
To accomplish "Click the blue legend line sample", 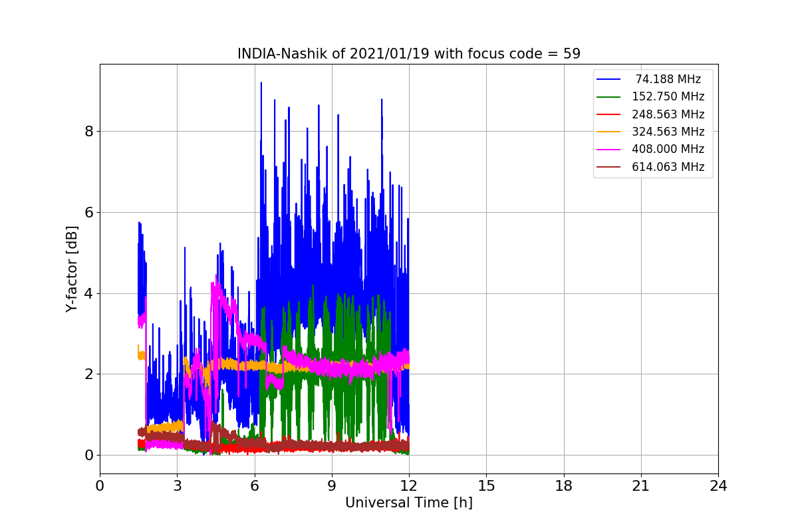I will (x=609, y=80).
